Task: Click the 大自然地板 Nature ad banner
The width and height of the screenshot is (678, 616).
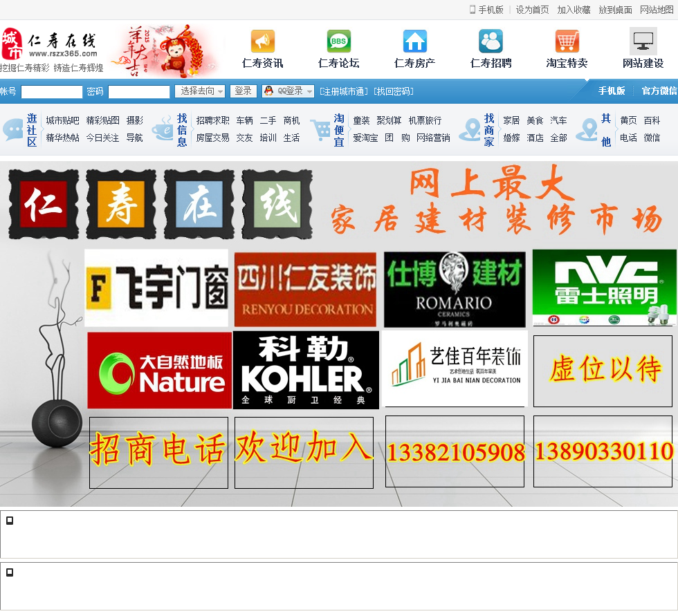Action: (160, 370)
